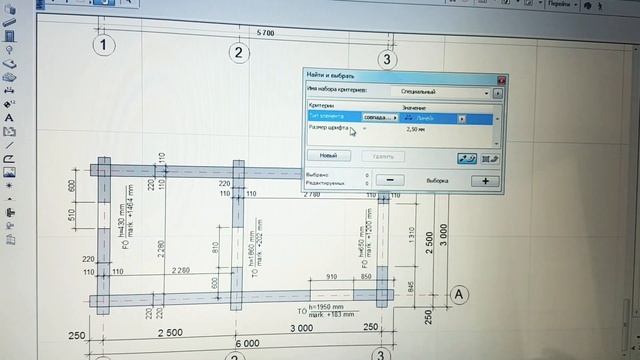Select the Hotspot tool in the toolbox
640x360 pixels.
coord(9,185)
